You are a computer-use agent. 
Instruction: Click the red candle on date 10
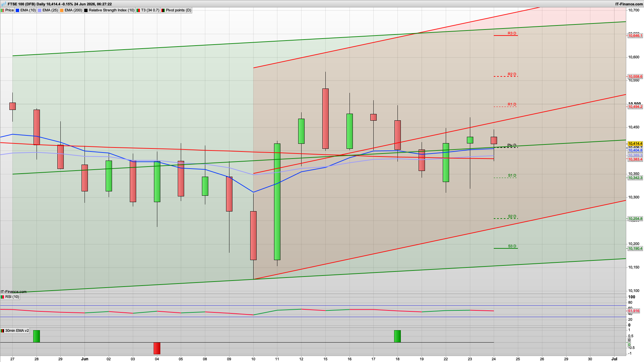[253, 236]
